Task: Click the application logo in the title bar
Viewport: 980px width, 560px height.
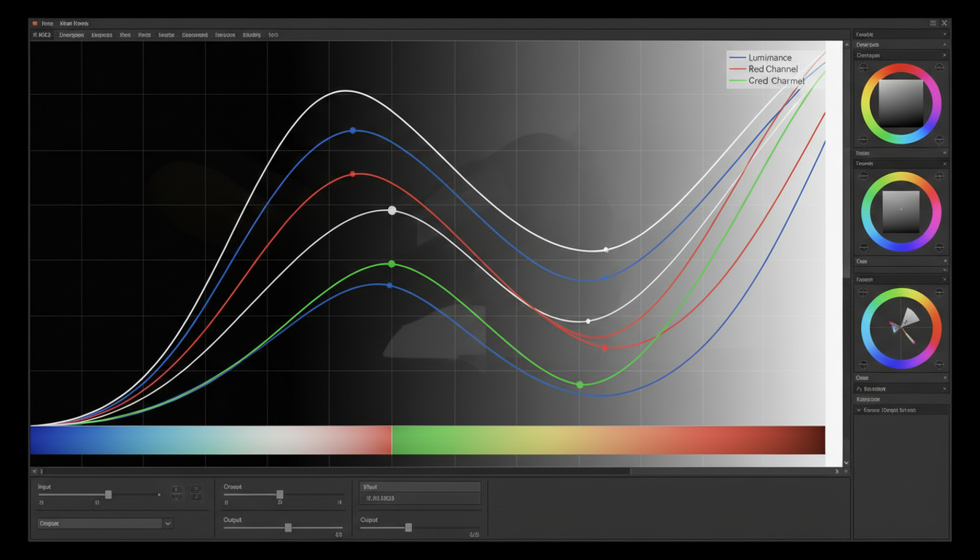Action: 36,23
